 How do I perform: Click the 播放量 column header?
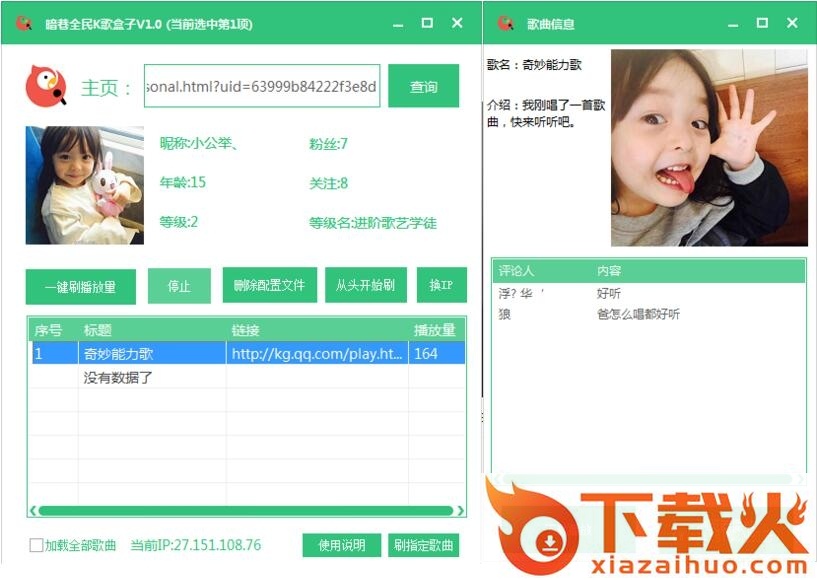point(435,330)
